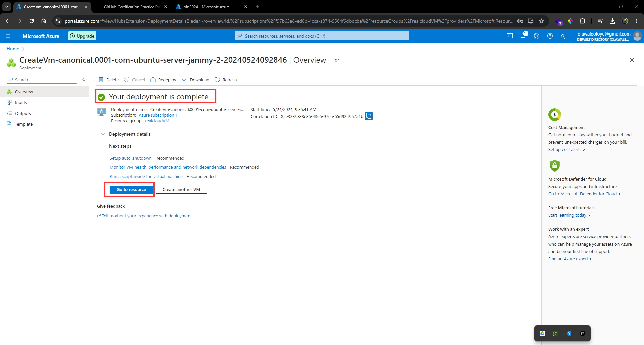Click the Upgrade button
Image resolution: width=644 pixels, height=345 pixels.
click(x=82, y=36)
